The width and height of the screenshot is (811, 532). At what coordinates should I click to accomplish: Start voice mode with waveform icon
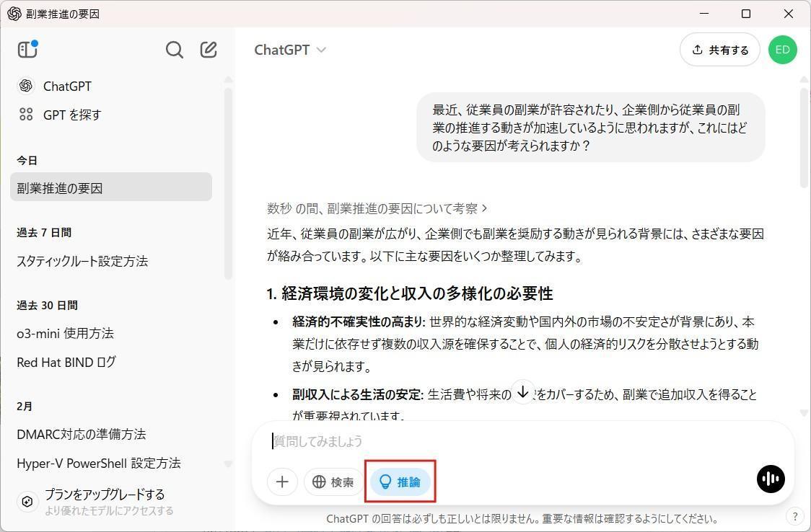tap(771, 479)
